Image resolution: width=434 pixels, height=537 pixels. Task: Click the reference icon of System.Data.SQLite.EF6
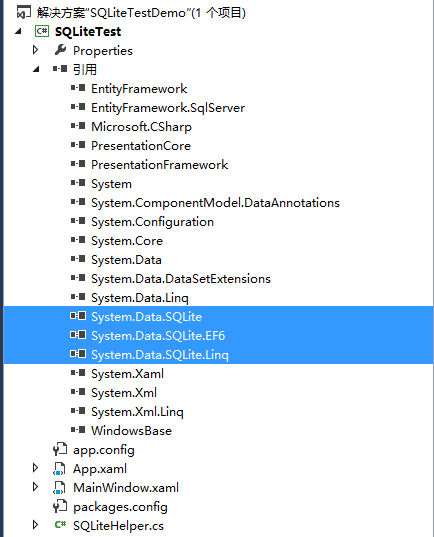pos(78,335)
